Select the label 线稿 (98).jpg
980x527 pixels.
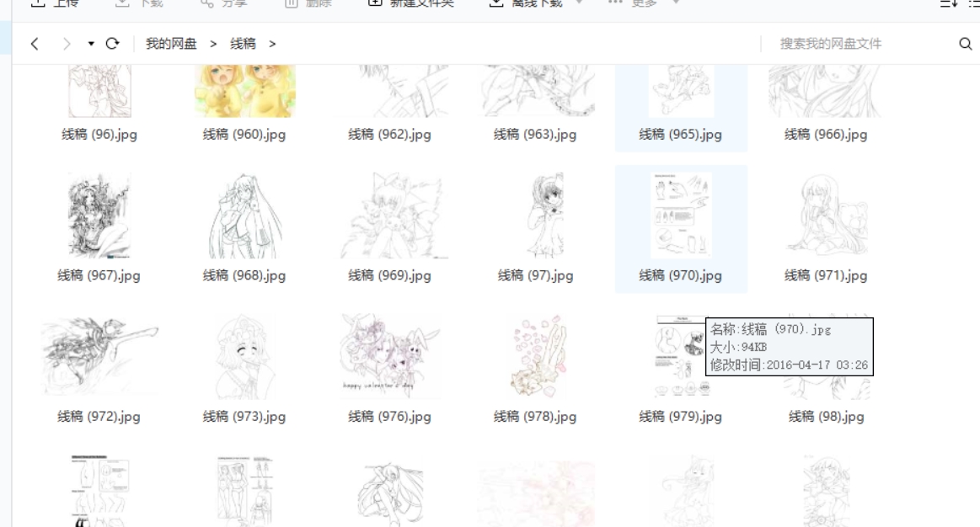tap(827, 417)
